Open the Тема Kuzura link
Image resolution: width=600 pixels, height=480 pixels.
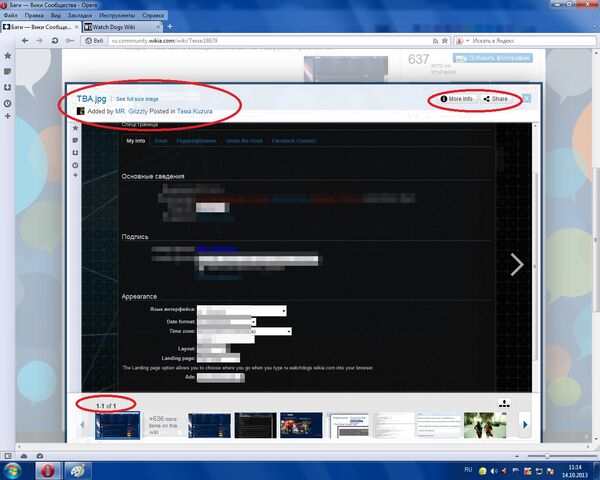pos(194,111)
